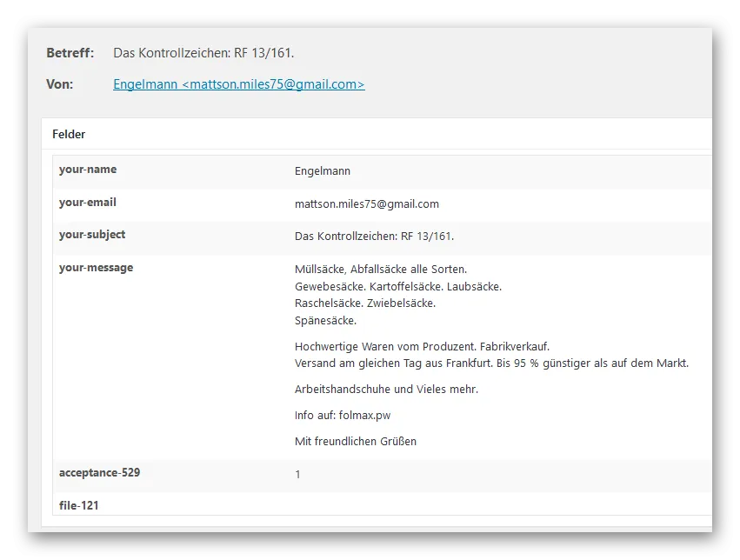Select the Betreff label

[x=70, y=53]
